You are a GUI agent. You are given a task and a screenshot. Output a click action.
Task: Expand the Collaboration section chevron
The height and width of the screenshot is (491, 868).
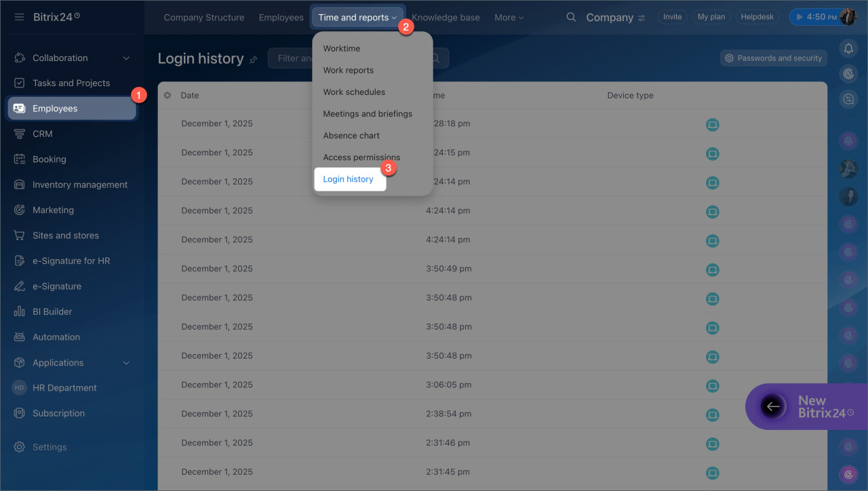pyautogui.click(x=126, y=58)
